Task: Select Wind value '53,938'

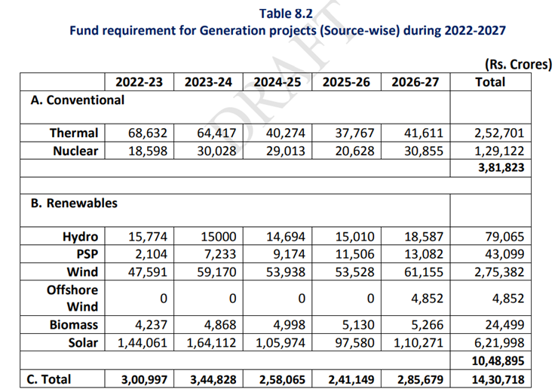Action: point(286,272)
